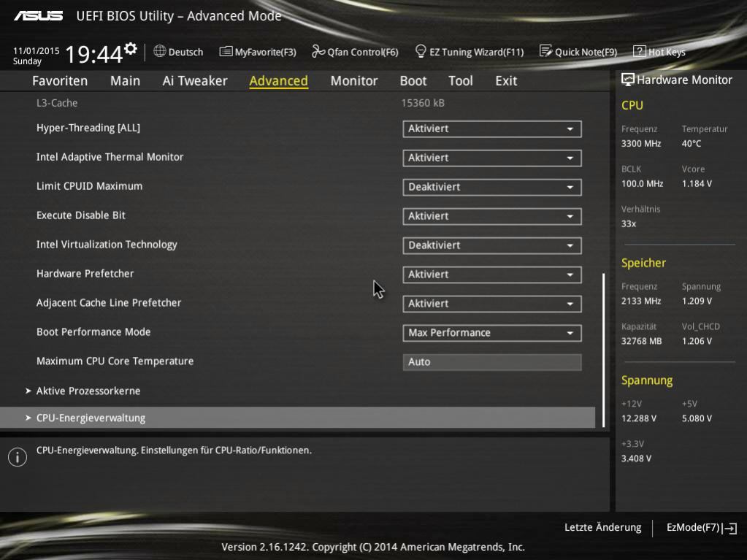Expand CPU-Energieverwaltung submenu
The height and width of the screenshot is (560, 747).
[297, 418]
